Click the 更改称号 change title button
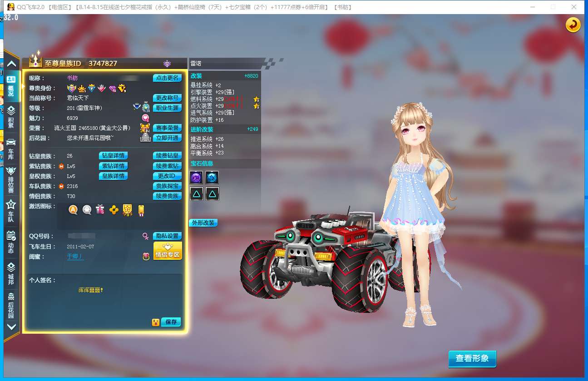Viewport: 588px width, 381px height. coord(168,98)
